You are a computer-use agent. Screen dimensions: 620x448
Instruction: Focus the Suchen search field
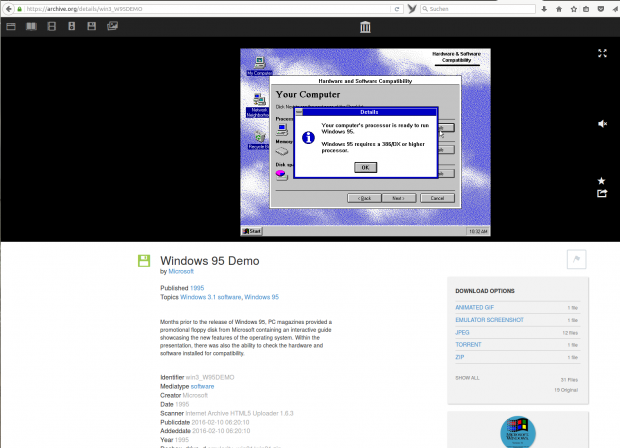[480, 9]
